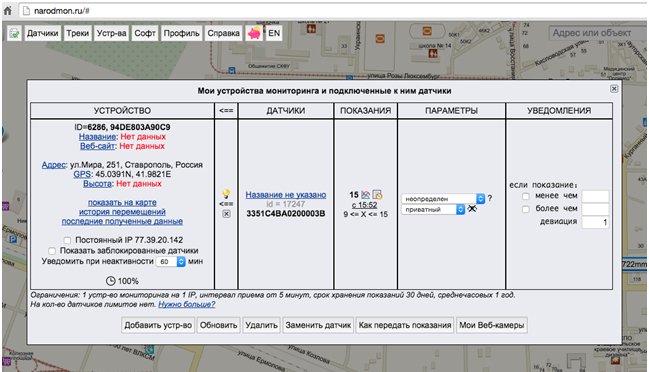Image resolution: width=649 pixels, height=372 pixels.
Task: Open the Датчики menu
Action: pyautogui.click(x=43, y=33)
